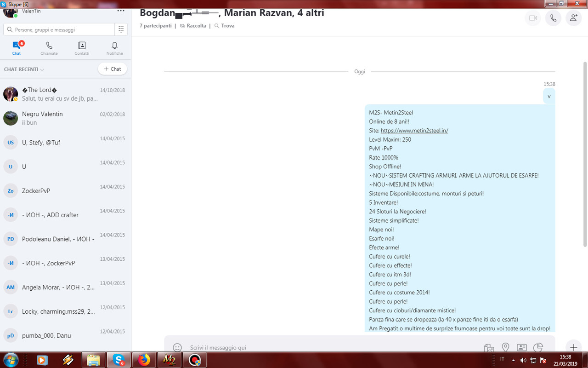Share location icon in message bar
Viewport: 588px width, 368px height.
[x=505, y=347]
